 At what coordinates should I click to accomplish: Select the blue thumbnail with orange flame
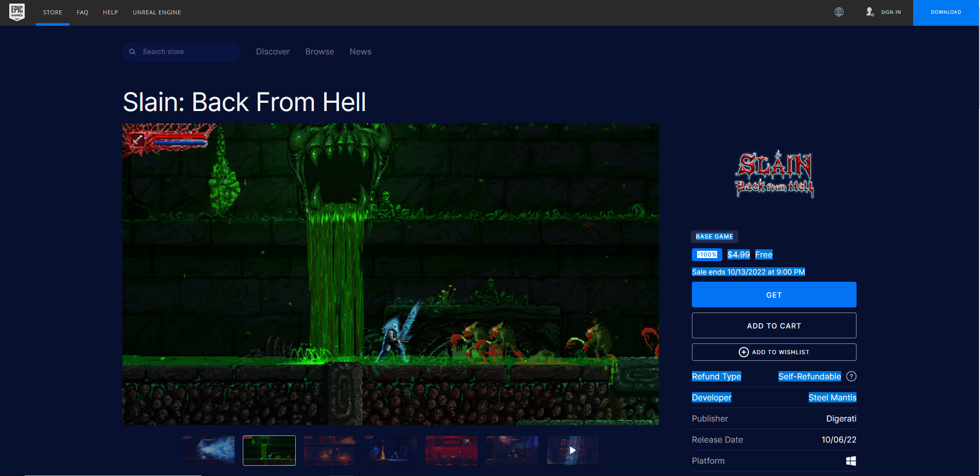[x=390, y=450]
